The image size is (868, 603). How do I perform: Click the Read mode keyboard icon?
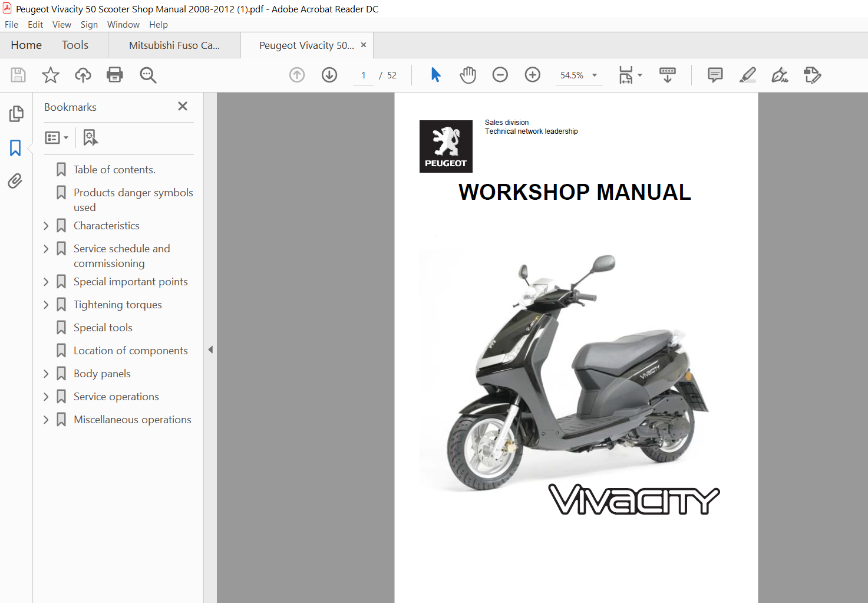coord(668,75)
